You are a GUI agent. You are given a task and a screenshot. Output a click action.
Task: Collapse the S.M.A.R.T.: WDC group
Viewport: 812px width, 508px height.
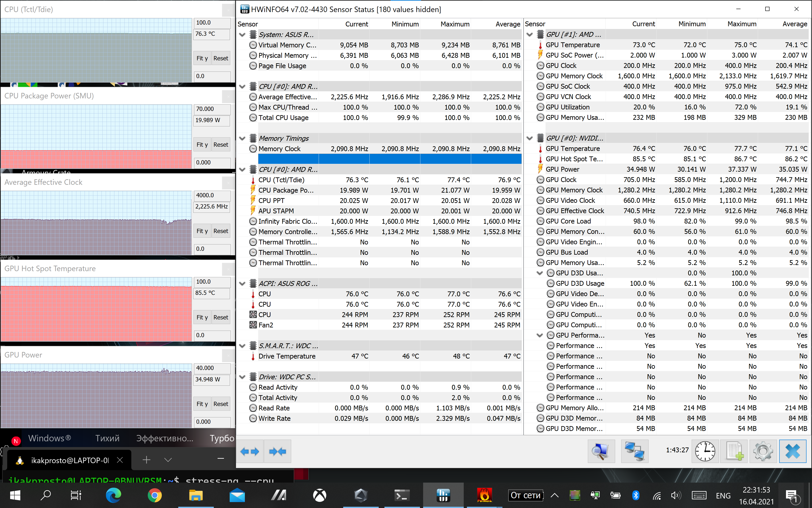point(242,346)
